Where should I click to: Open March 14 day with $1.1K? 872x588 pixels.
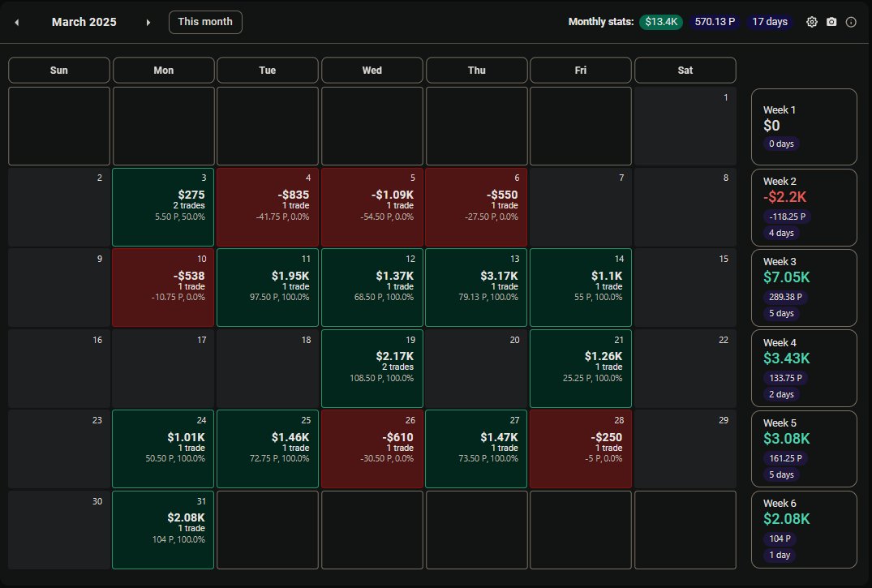[581, 288]
